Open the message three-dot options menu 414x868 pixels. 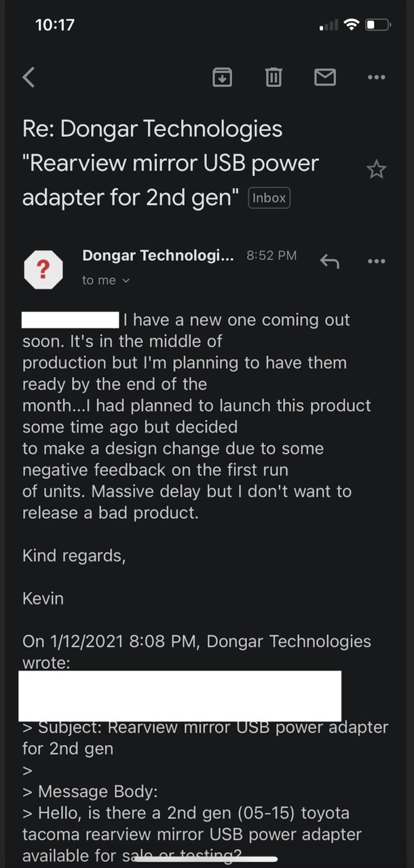click(x=376, y=261)
